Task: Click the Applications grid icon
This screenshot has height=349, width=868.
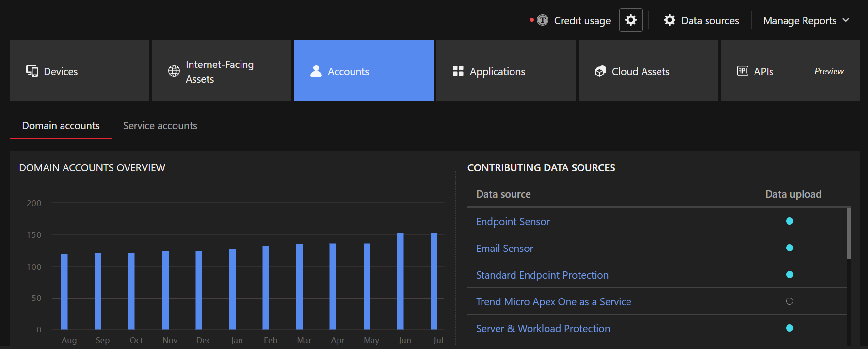Action: [458, 71]
